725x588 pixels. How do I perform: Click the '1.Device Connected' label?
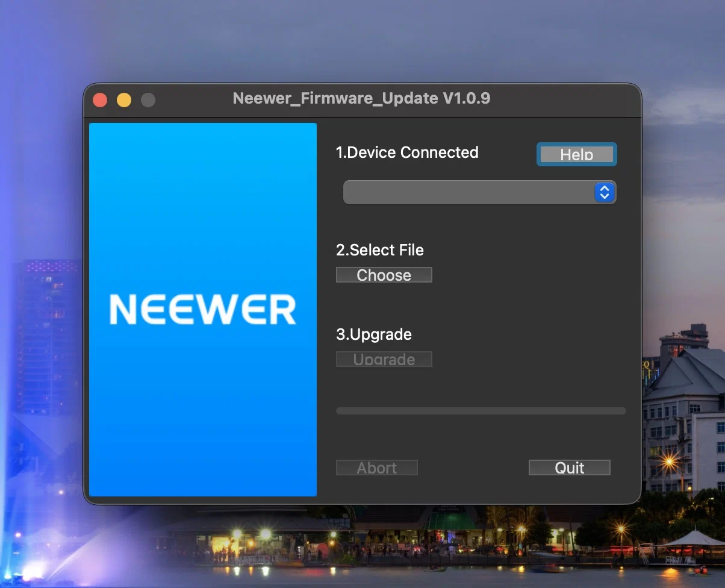tap(407, 152)
